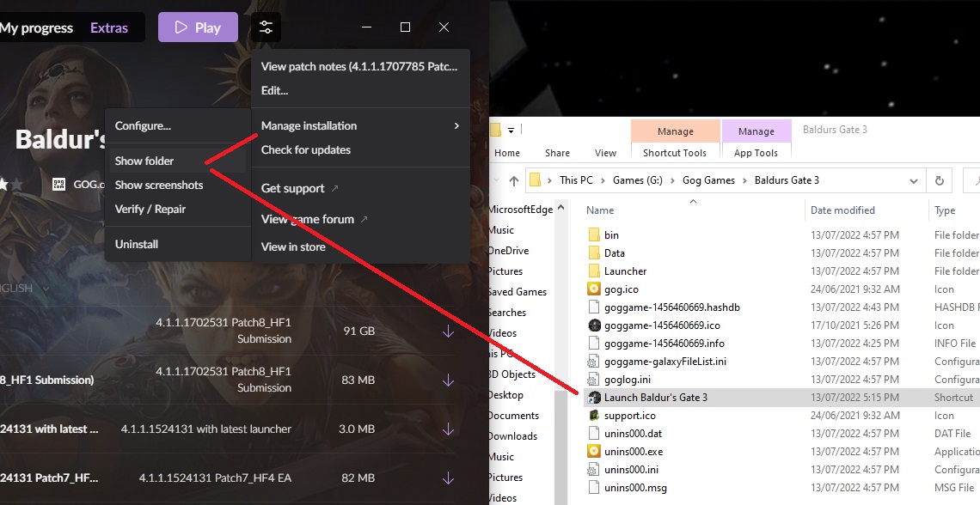Click Uninstall in the submenu
The image size is (980, 505).
pos(136,244)
